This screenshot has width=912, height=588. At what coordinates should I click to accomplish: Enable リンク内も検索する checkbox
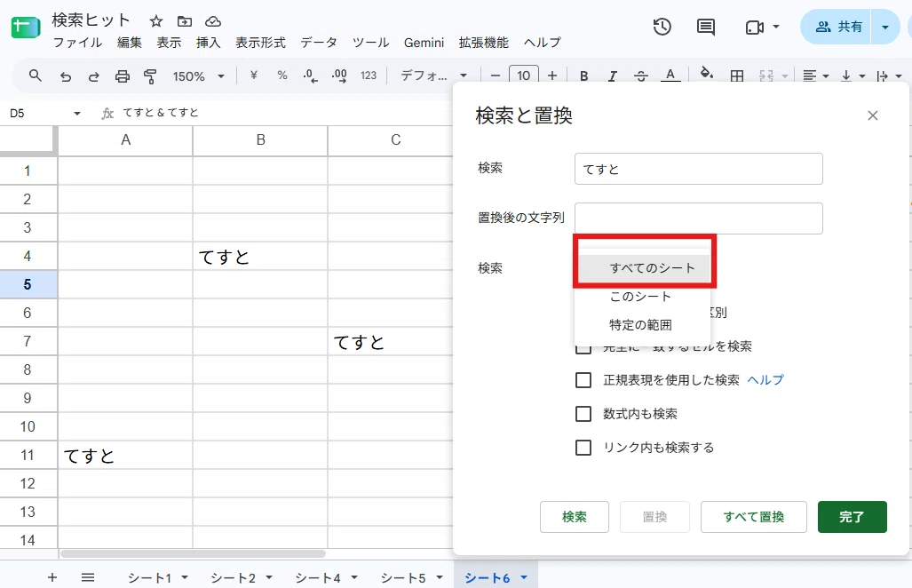point(583,448)
